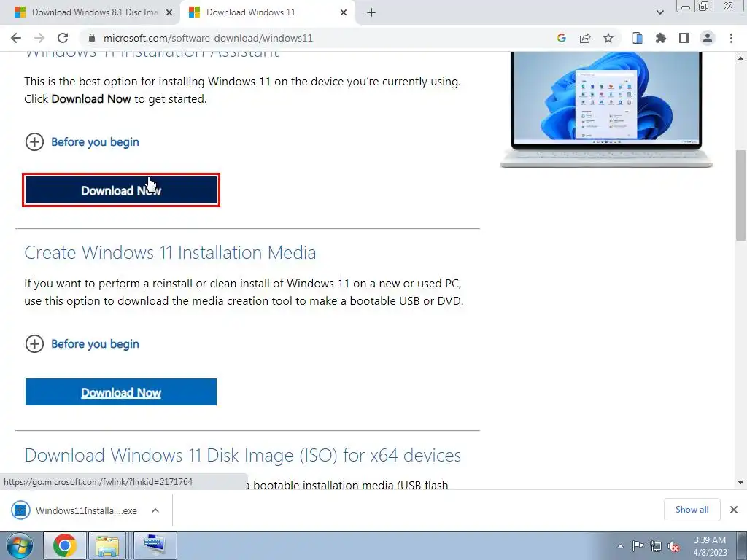The image size is (747, 560).
Task: Share this page using the share icon
Action: tap(585, 38)
